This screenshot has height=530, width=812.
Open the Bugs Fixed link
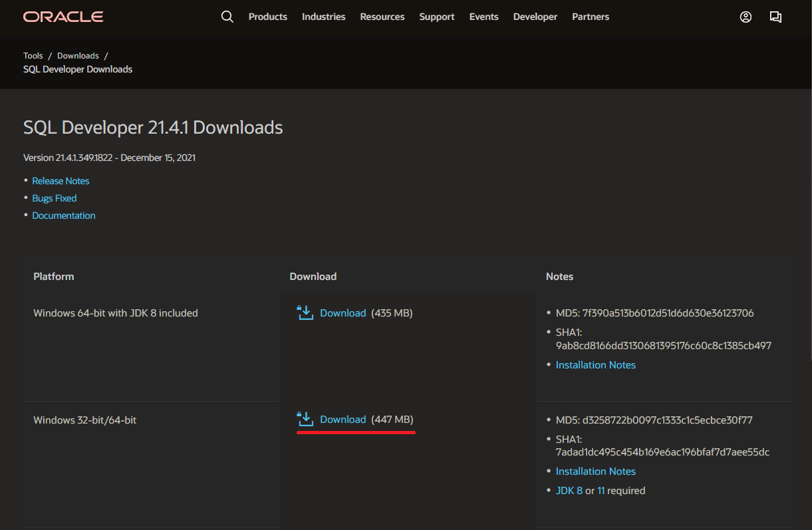click(55, 198)
